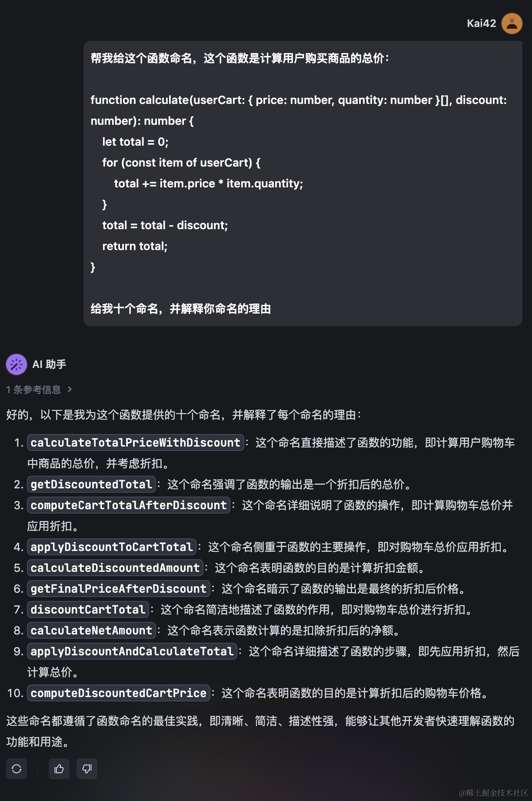Select the computeCartTotalAfterDiscount naming suggestion
Screen dimensions: 532x801
point(128,505)
